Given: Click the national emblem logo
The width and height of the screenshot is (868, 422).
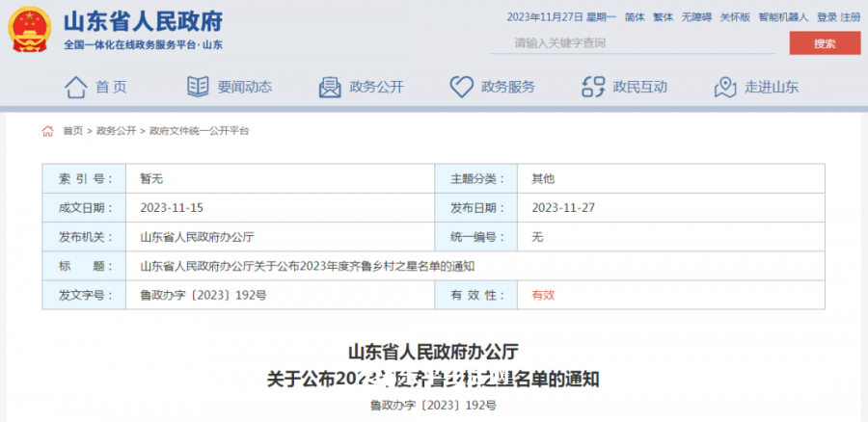Looking at the screenshot, I should [x=30, y=29].
